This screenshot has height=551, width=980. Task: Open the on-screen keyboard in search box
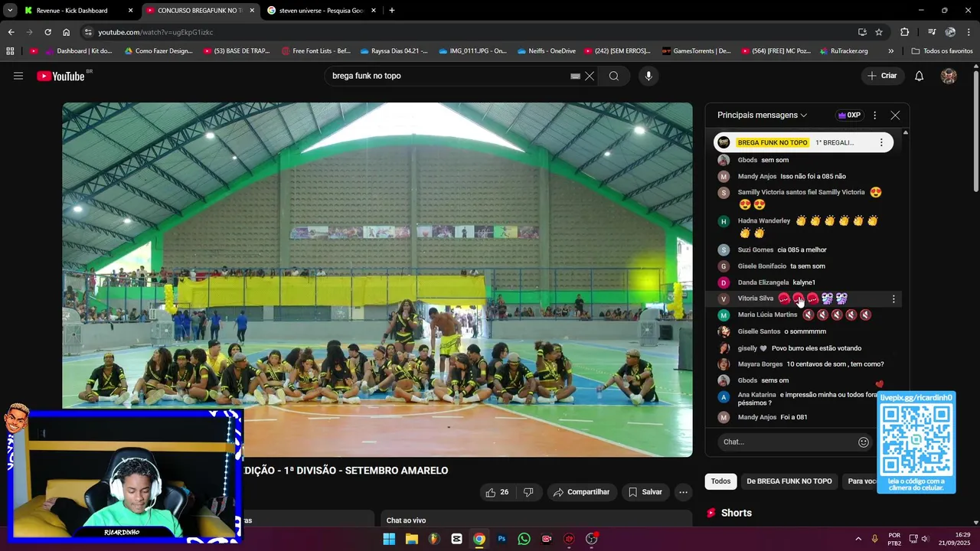point(575,76)
